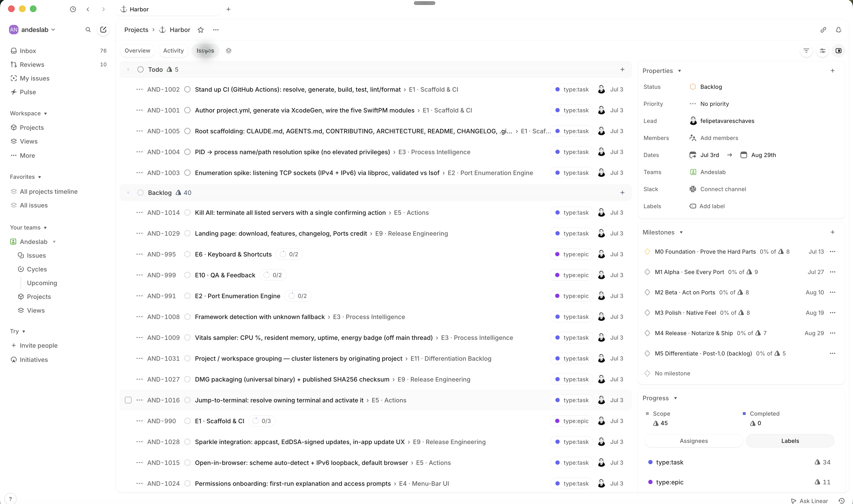Click type:epic label chip on AND-999

(x=571, y=275)
